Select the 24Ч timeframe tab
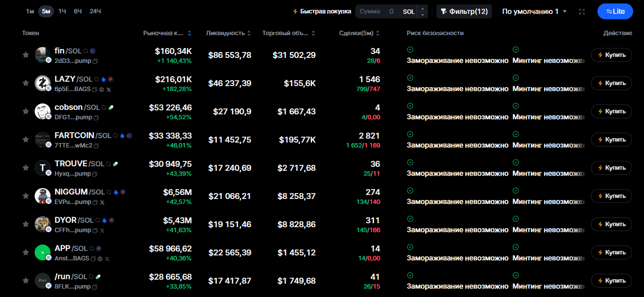The width and height of the screenshot is (644, 297). coord(95,11)
